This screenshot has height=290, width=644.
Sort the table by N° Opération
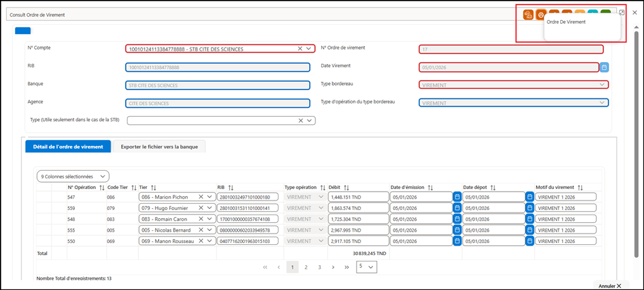click(102, 187)
